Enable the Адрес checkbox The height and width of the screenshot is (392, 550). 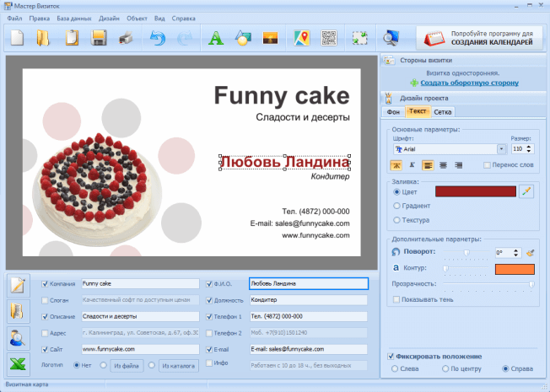tap(45, 333)
